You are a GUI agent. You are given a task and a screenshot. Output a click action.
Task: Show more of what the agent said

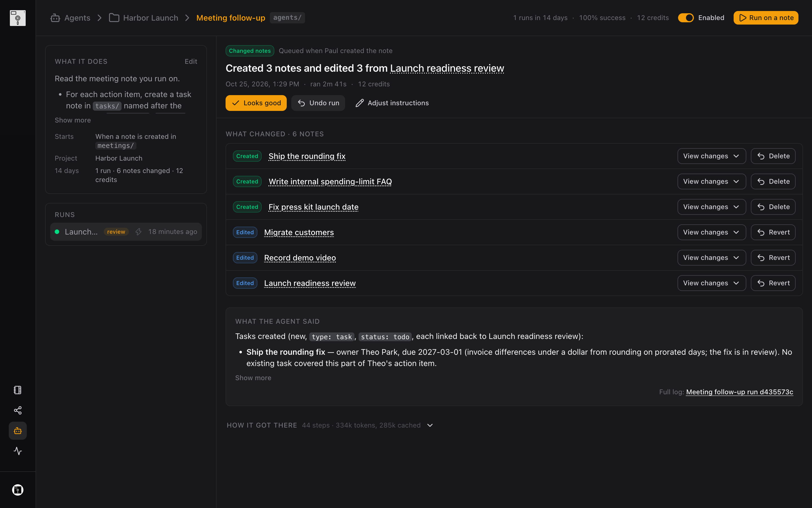(x=253, y=378)
